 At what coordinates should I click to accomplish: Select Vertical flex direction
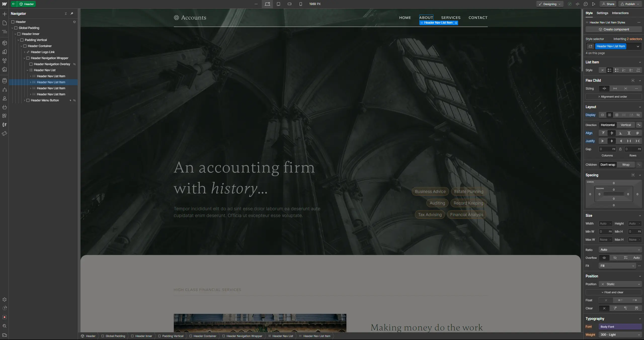coord(626,125)
